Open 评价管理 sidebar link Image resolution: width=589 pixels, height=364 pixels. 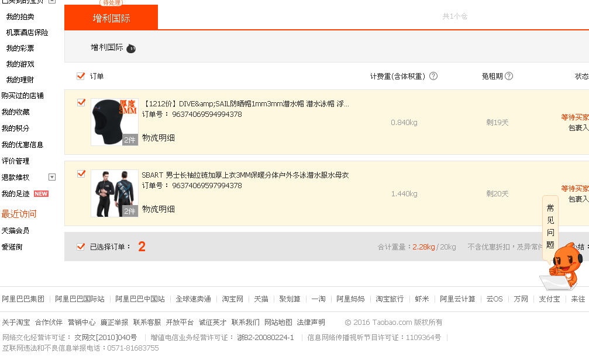(15, 161)
